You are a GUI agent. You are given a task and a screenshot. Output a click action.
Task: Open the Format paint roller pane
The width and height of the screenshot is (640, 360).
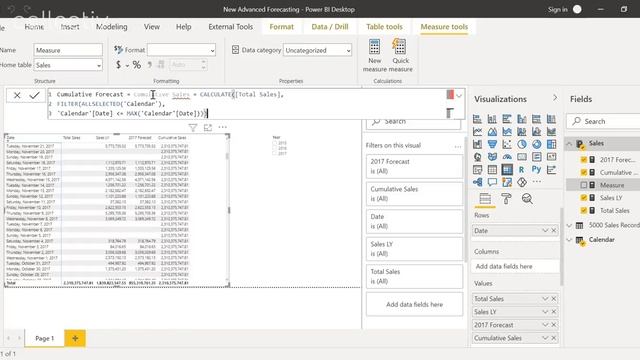pyautogui.click(x=506, y=199)
